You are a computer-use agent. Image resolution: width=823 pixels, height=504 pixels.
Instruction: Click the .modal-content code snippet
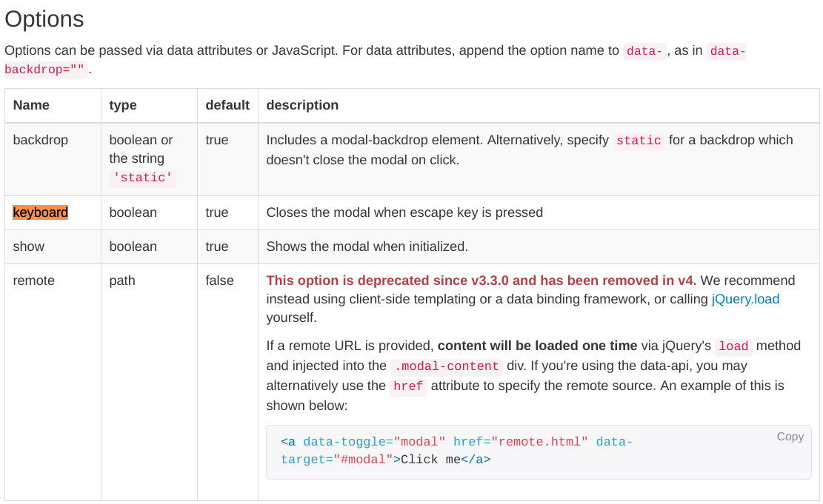pyautogui.click(x=445, y=366)
